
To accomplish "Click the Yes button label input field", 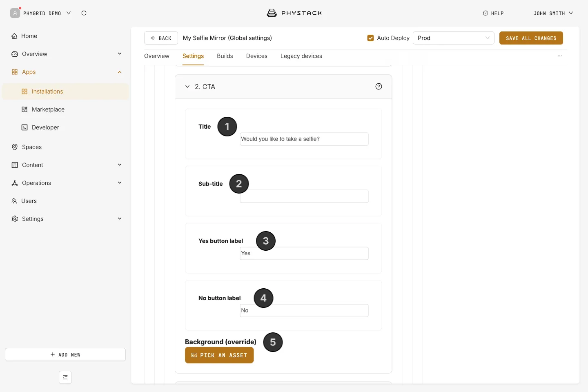I will (304, 253).
